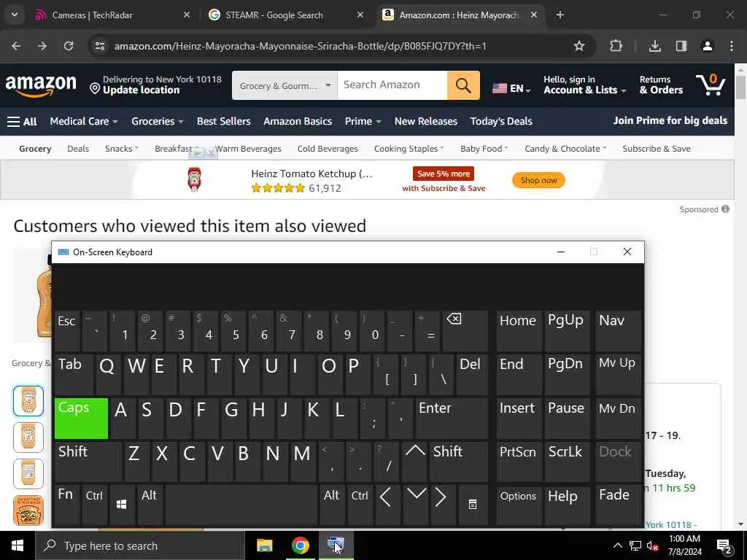
Task: Click the Shop now button
Action: pos(538,180)
